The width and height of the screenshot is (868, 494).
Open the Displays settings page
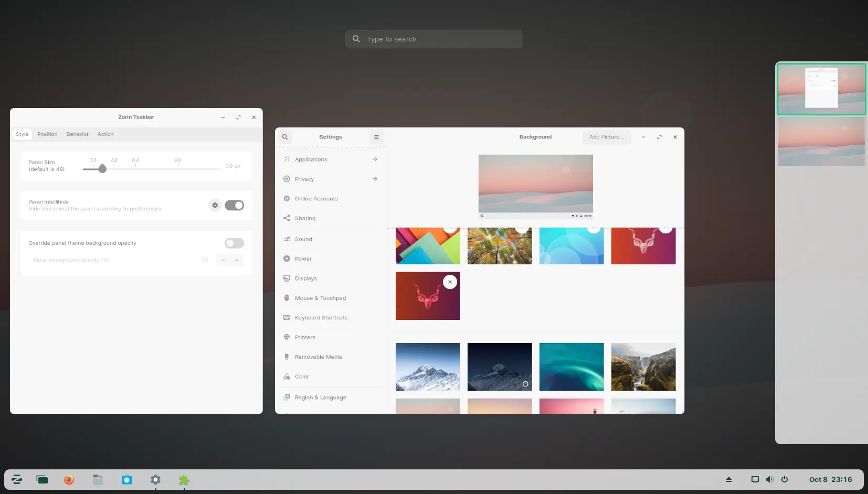[x=305, y=278]
